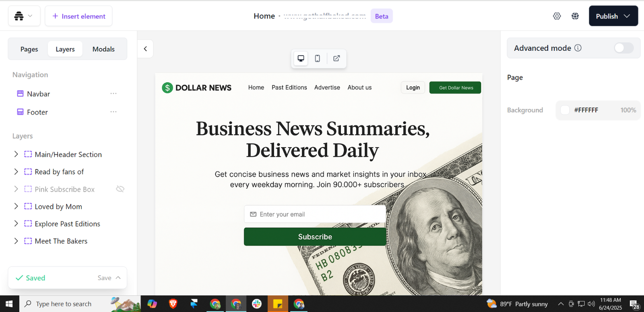Open preview in new tab icon

[x=336, y=58]
